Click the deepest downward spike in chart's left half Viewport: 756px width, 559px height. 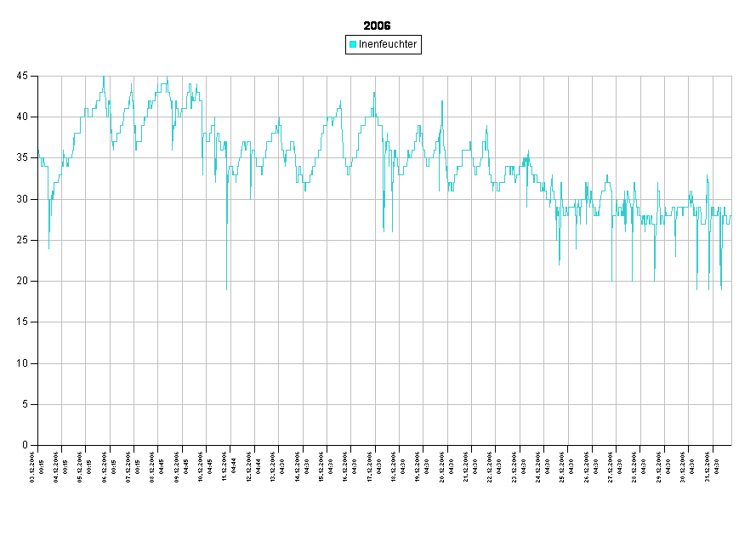226,288
